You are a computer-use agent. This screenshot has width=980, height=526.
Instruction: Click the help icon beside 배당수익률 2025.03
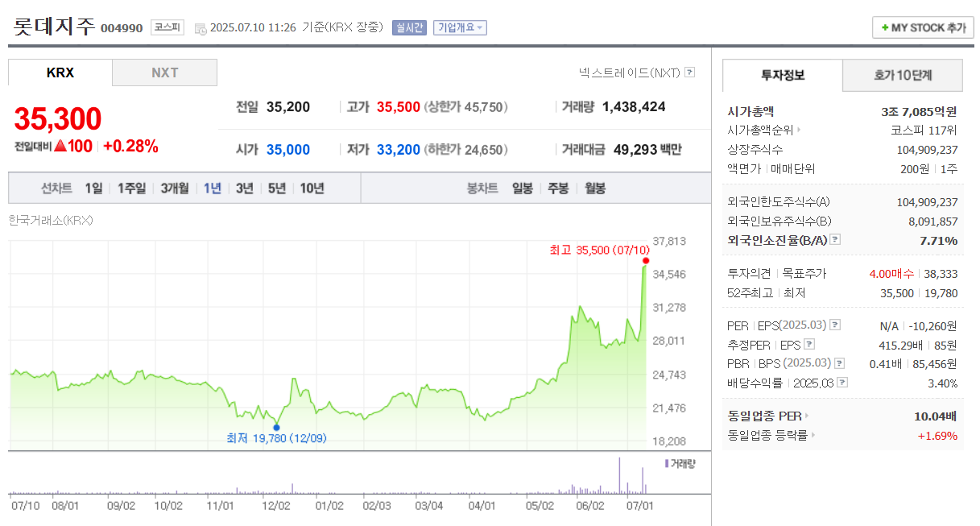coord(841,383)
